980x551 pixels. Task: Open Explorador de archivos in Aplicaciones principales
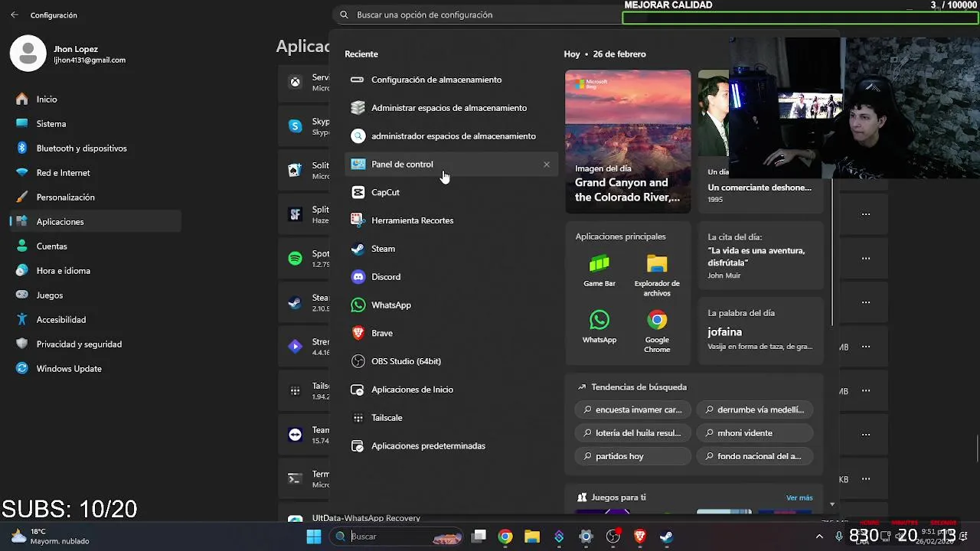pos(657,275)
